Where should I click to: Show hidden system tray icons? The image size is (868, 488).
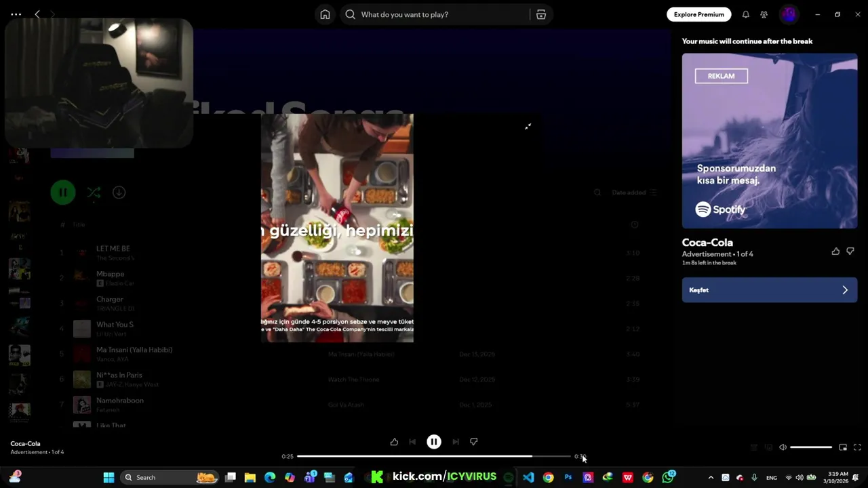pos(711,477)
